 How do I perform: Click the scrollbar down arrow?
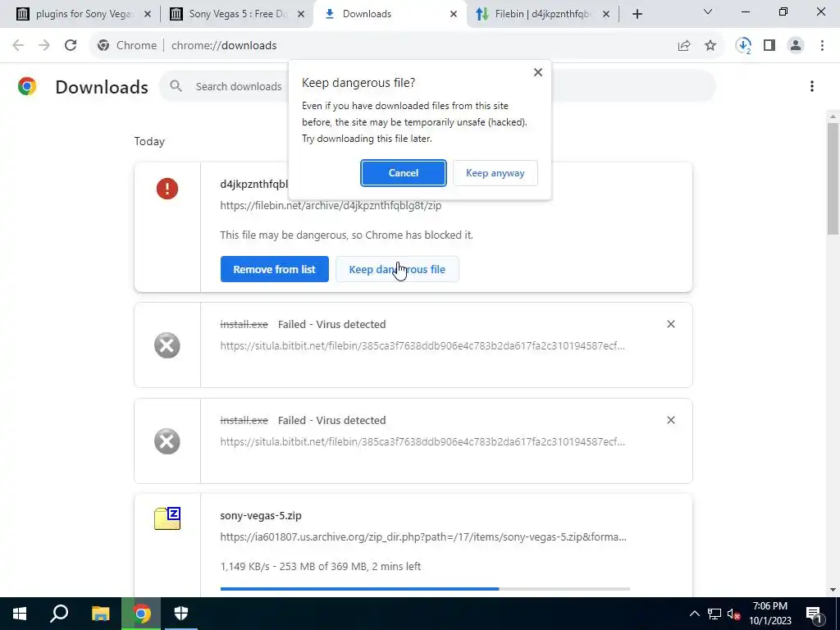833,590
